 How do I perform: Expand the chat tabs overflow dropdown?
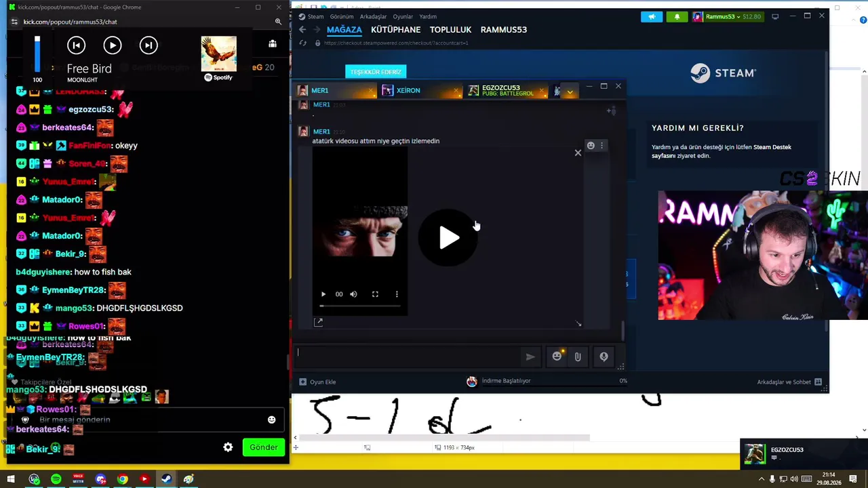570,91
